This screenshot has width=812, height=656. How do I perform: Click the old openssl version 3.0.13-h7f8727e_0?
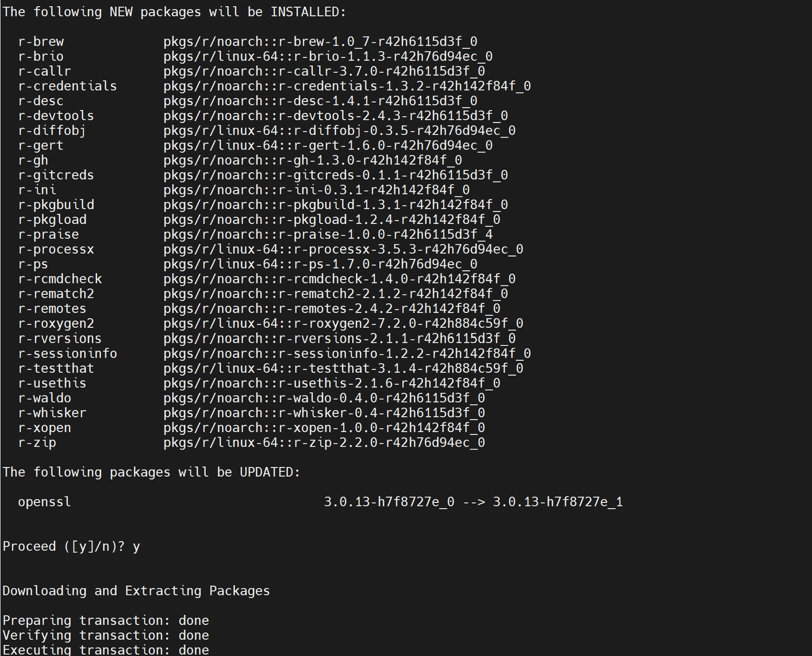(x=389, y=502)
